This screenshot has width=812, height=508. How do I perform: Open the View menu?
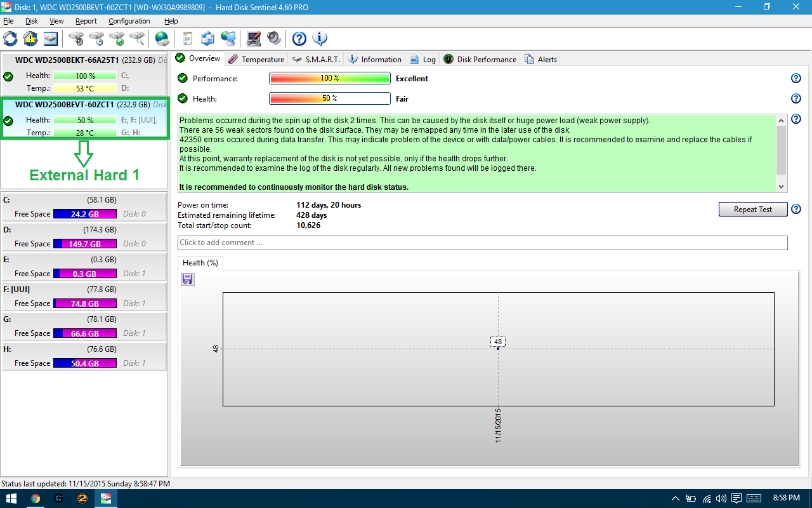click(56, 21)
